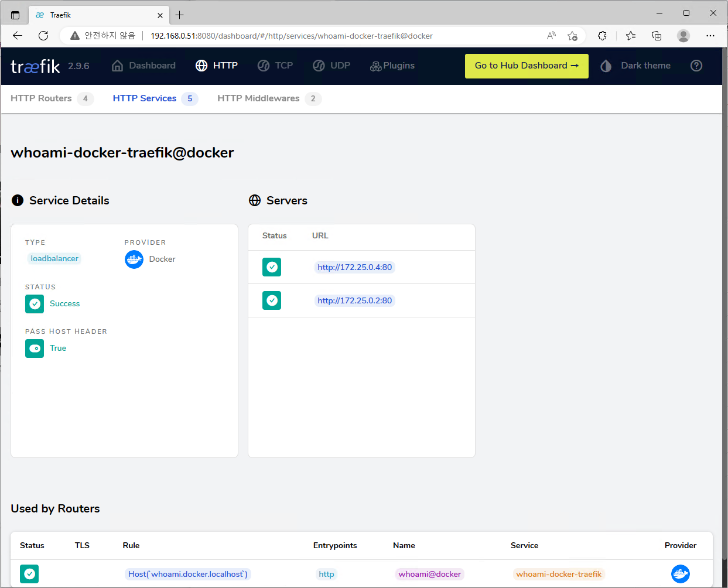The height and width of the screenshot is (588, 728).
Task: Click status icon for server 172.25.0.2
Action: 272,300
